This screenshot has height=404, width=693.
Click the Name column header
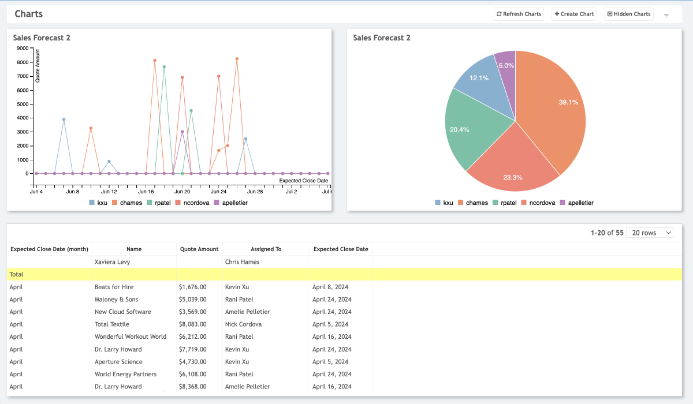(x=134, y=248)
